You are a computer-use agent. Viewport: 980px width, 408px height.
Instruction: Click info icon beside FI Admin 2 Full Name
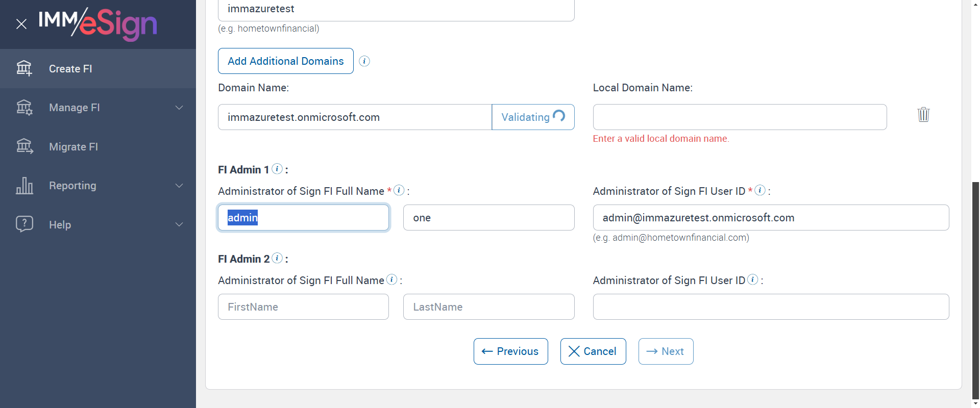tap(391, 279)
